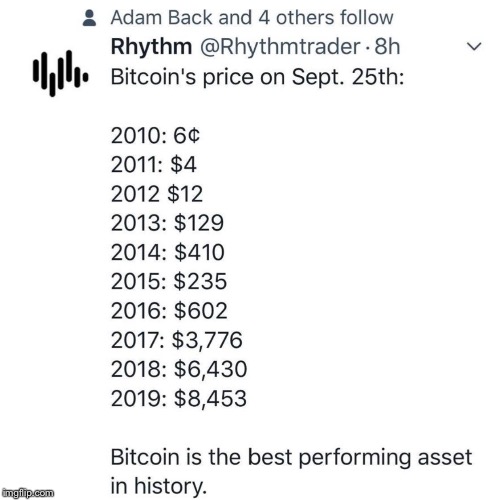
Task: Open the 8h tweet timestamp
Action: coord(387,46)
